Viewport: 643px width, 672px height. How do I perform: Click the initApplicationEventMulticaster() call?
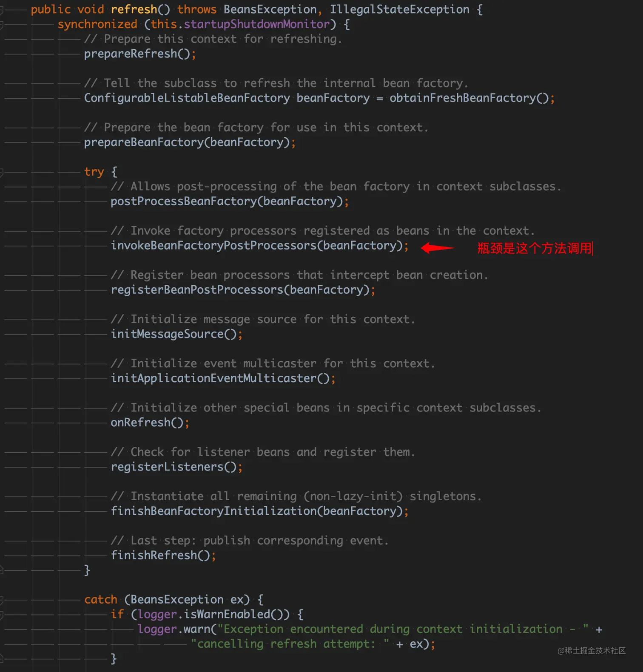click(223, 378)
